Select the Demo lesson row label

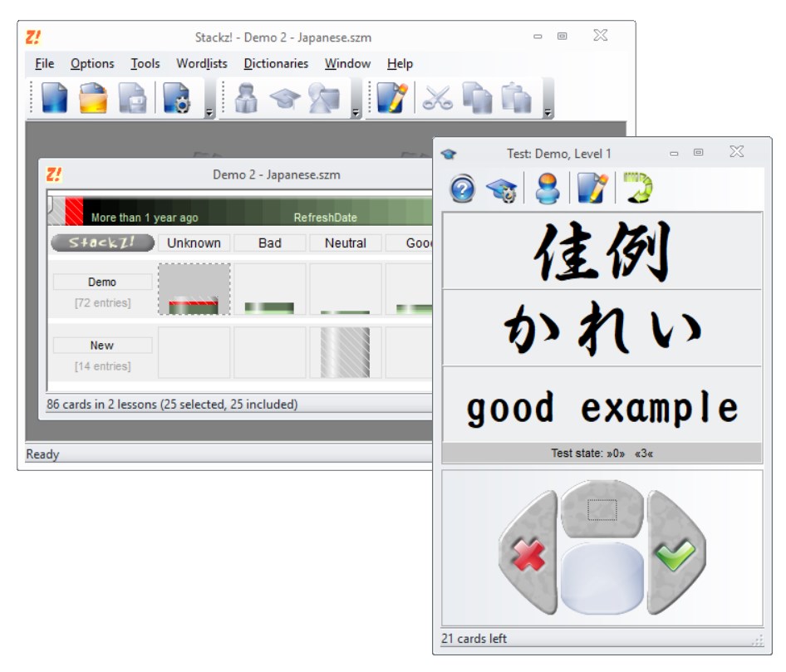102,282
